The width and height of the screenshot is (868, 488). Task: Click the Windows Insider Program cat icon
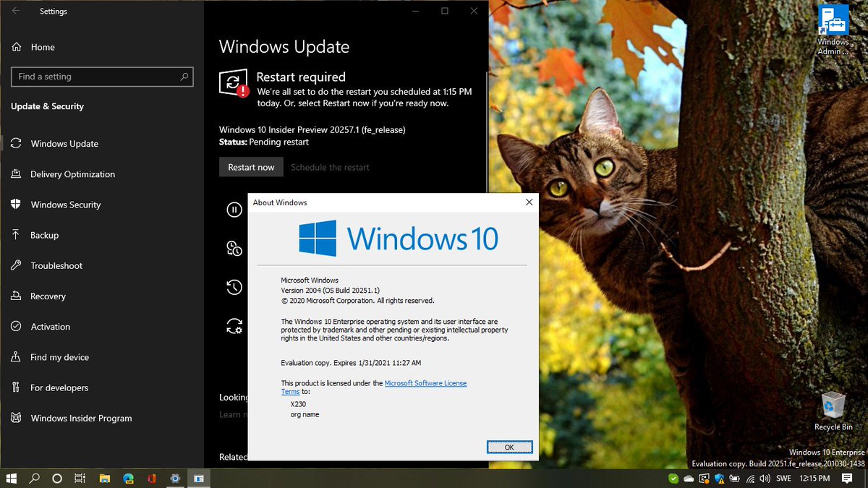[x=16, y=418]
